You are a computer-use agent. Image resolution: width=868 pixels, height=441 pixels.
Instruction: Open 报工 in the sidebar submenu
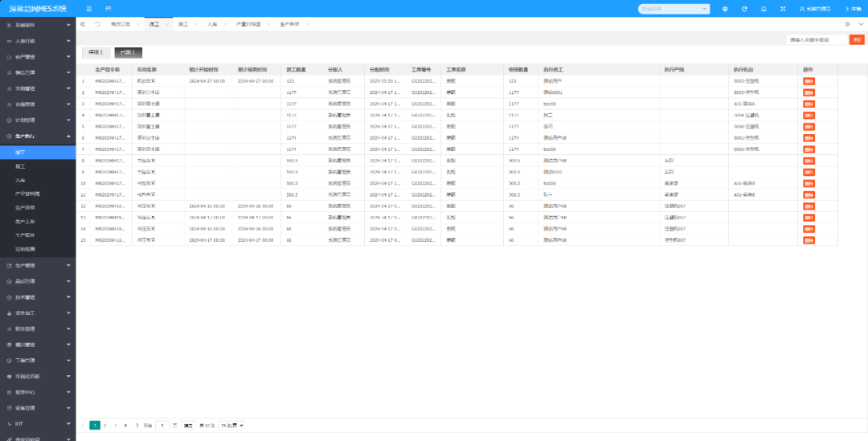point(38,166)
